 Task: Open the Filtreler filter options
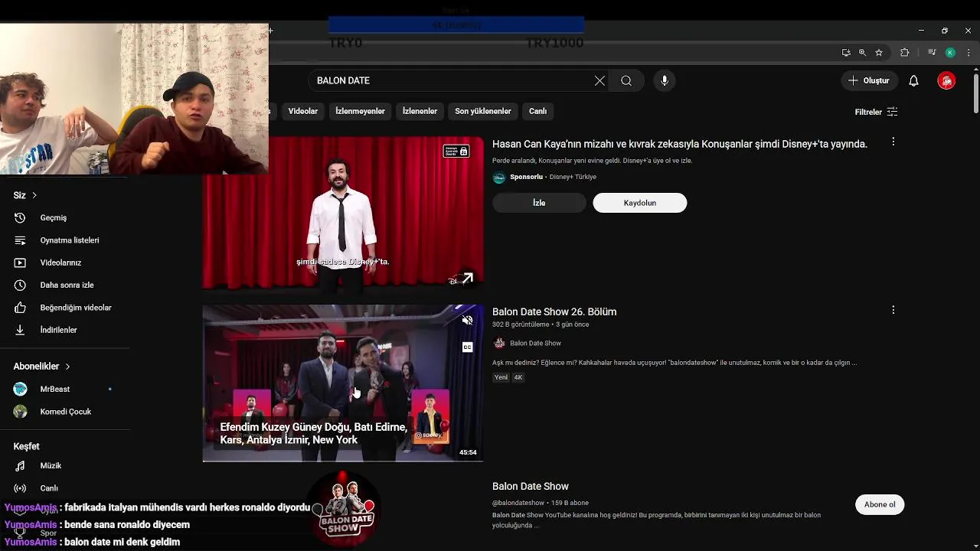pyautogui.click(x=877, y=112)
